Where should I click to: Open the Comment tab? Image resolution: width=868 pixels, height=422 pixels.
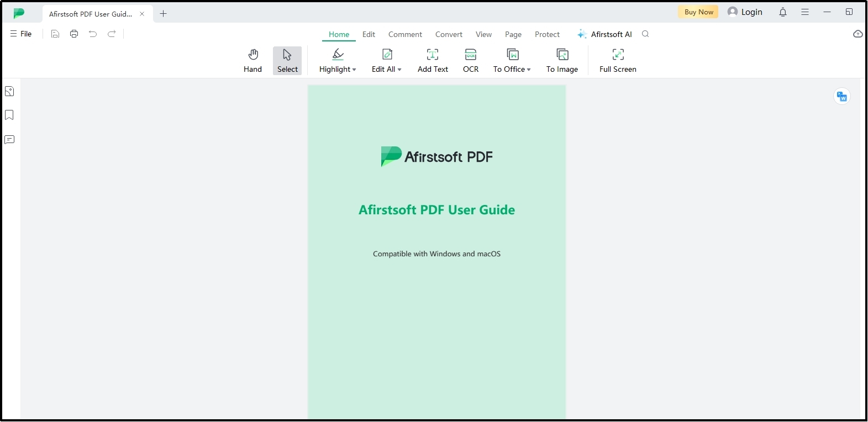tap(405, 34)
